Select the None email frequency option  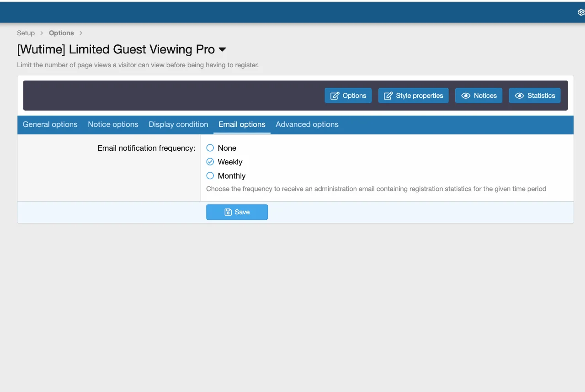(x=210, y=148)
